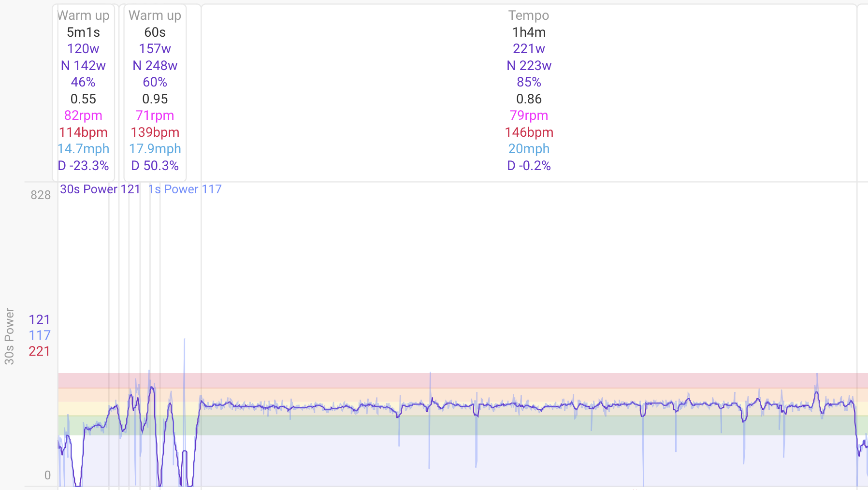
Task: Click the 30s Power axis title
Action: 9,336
